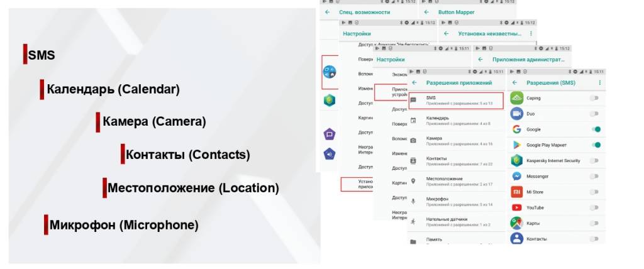
Task: Enable SMS permission toggle for Caping
Action: pyautogui.click(x=594, y=98)
